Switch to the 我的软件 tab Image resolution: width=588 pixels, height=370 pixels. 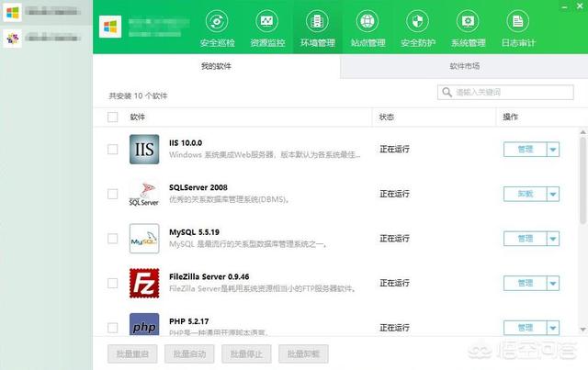217,66
